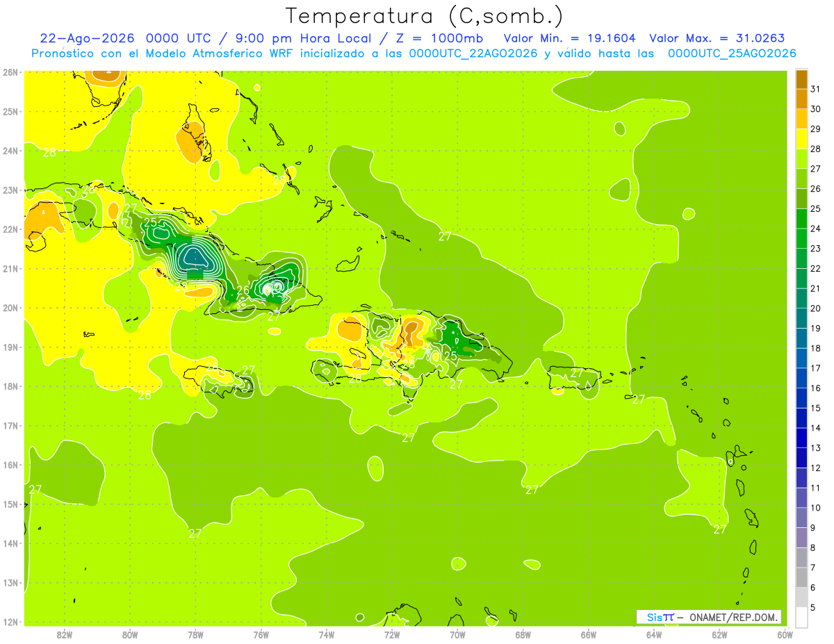The image size is (834, 644).
Task: Click the 'Temperatura (C,somb.)' chart title
Action: 424,16
